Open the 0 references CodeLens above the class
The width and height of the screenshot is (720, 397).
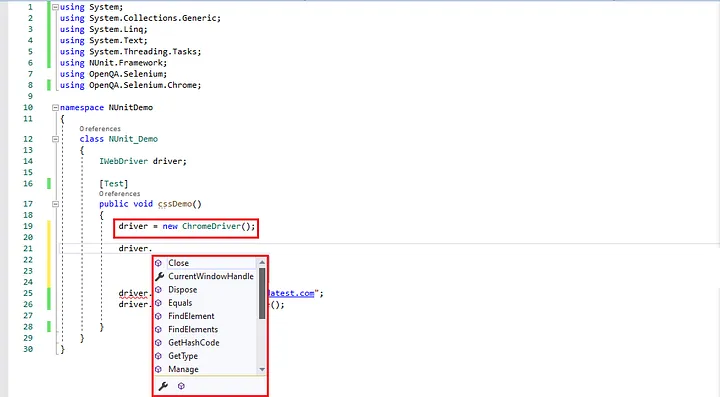[x=100, y=129]
